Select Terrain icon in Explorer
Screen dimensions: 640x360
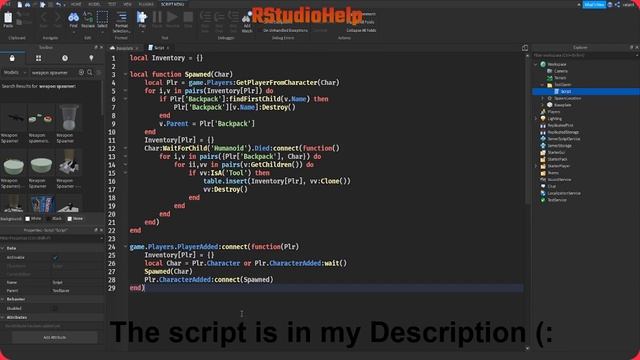click(549, 78)
